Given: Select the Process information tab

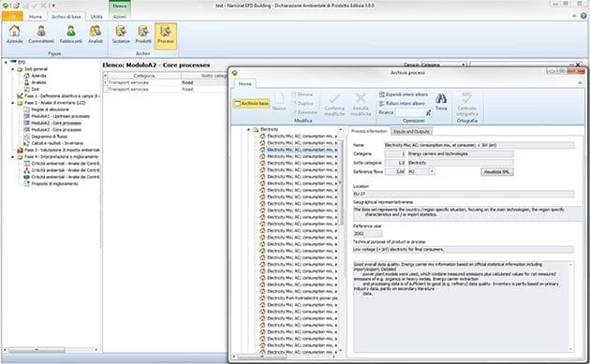Looking at the screenshot, I should pyautogui.click(x=369, y=131).
